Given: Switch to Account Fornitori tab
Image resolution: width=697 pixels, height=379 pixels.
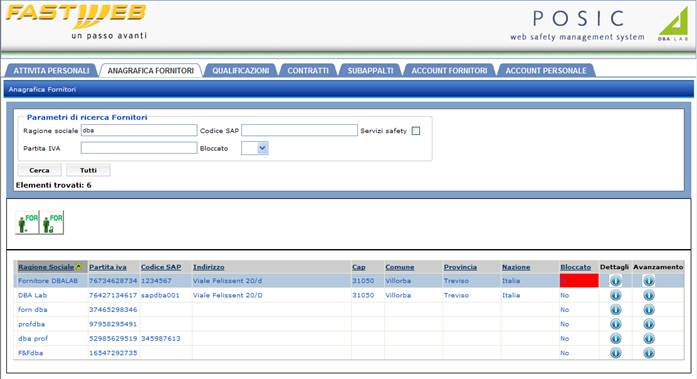Looking at the screenshot, I should 449,71.
